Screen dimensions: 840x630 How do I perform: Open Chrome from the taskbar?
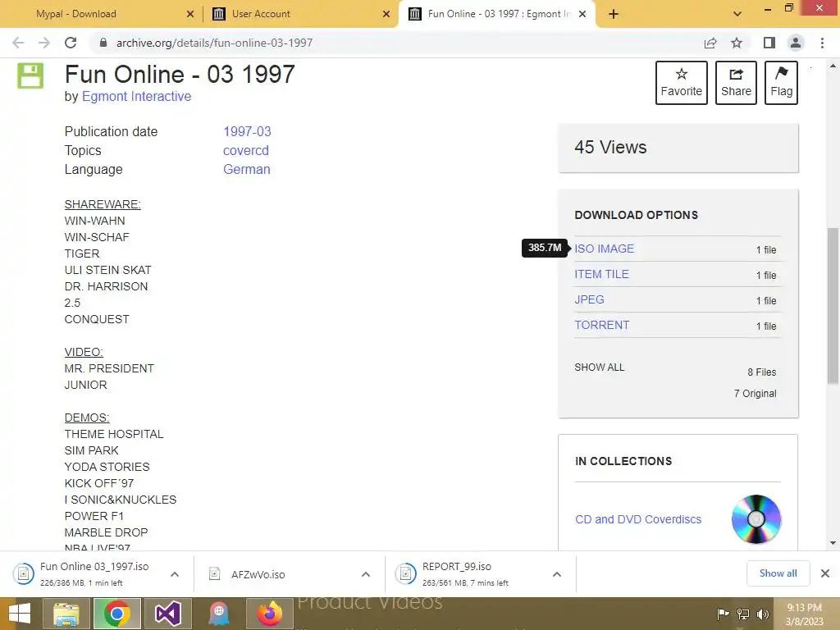[117, 614]
